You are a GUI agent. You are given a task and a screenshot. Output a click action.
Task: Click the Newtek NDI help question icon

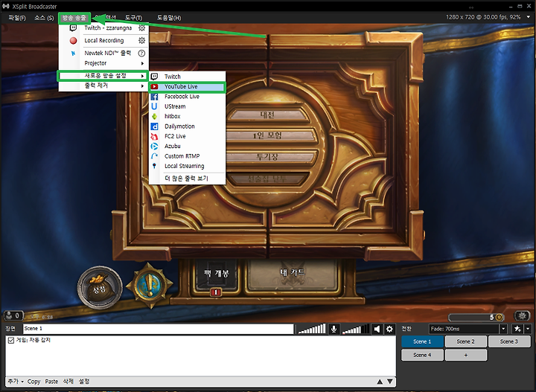point(141,53)
